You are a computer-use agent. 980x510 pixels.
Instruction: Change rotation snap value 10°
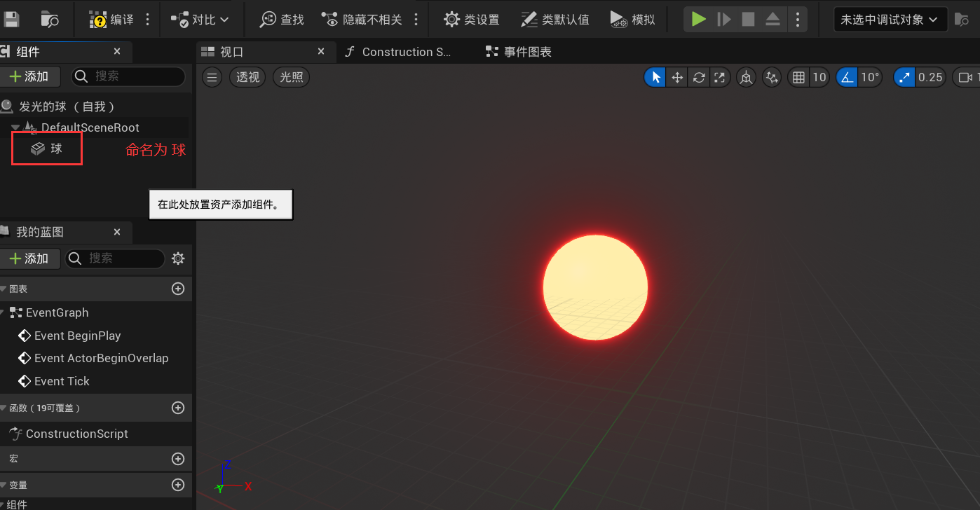870,77
